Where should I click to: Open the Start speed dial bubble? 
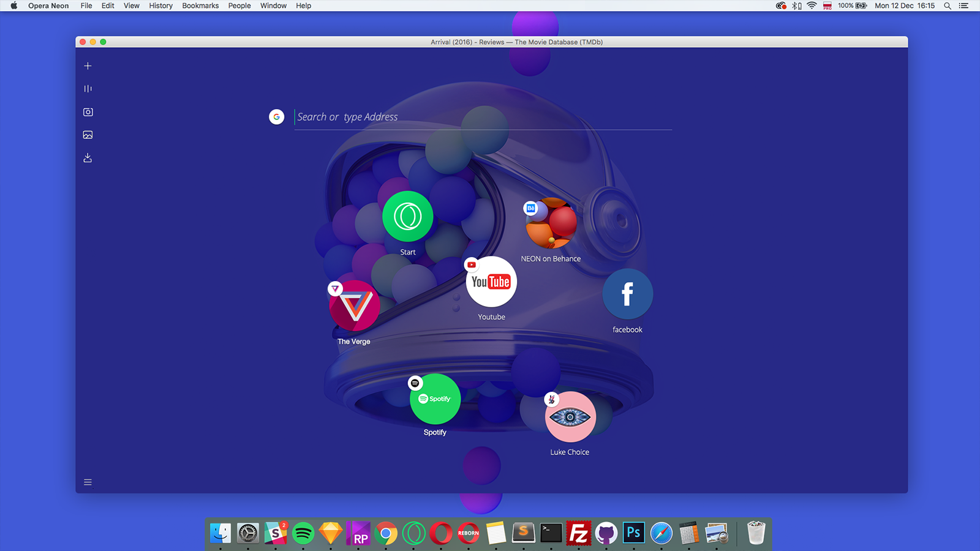pyautogui.click(x=408, y=217)
